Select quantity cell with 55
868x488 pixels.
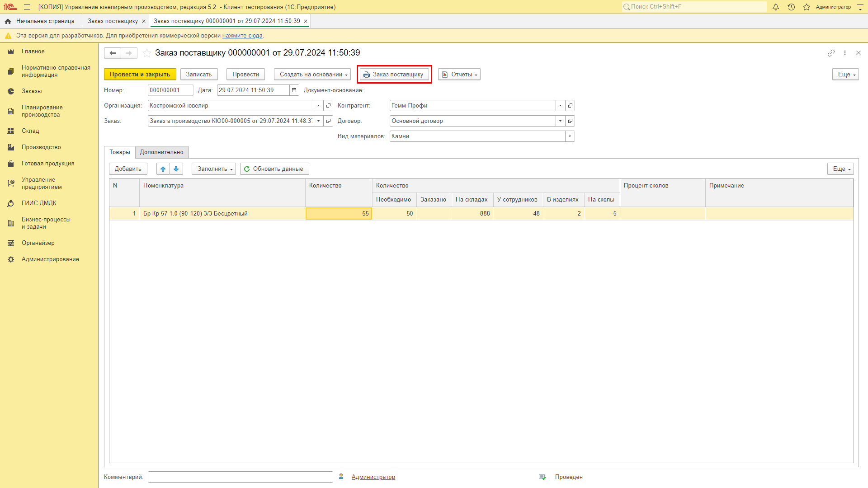339,214
